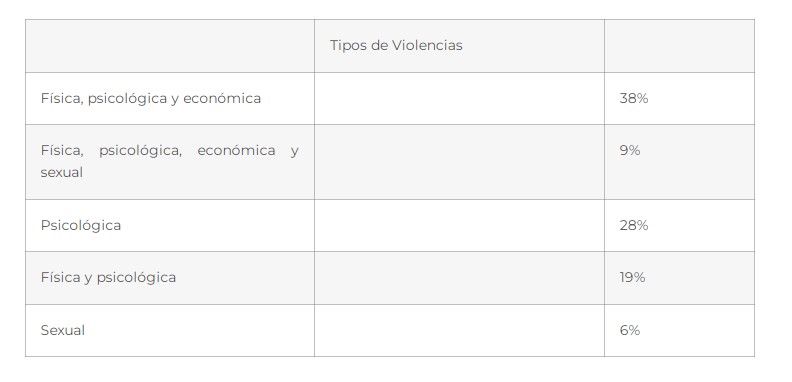Click the 9% value
Screen dimensions: 792x382
pos(630,151)
